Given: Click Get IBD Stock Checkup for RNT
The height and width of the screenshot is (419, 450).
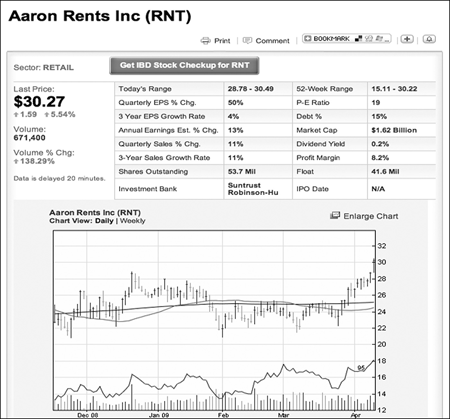Looking at the screenshot, I should 184,65.
